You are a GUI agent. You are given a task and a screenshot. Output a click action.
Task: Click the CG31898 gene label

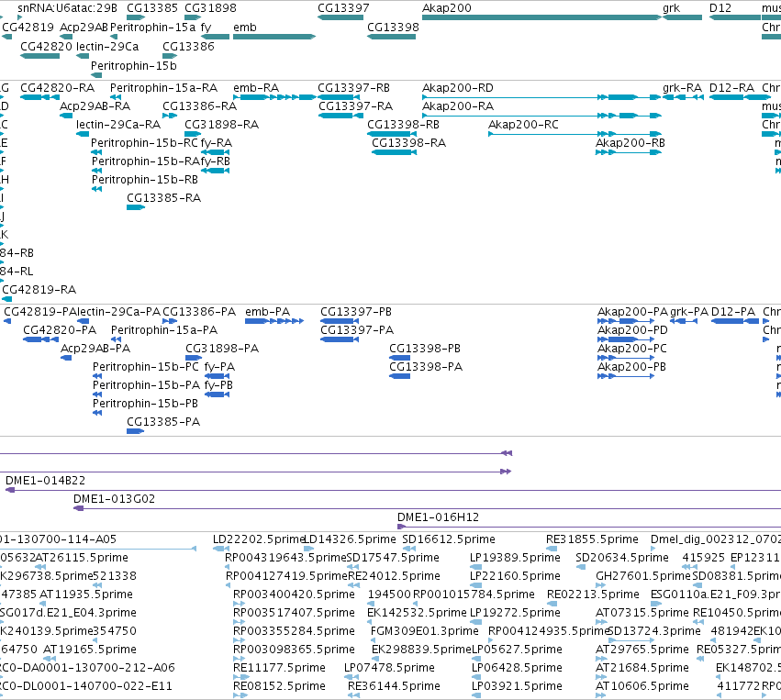[x=210, y=8]
